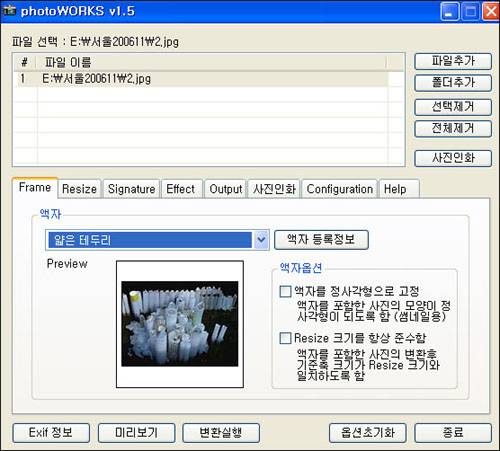The image size is (500, 451).
Task: Click the 액자 등록정보 button
Action: pos(321,240)
